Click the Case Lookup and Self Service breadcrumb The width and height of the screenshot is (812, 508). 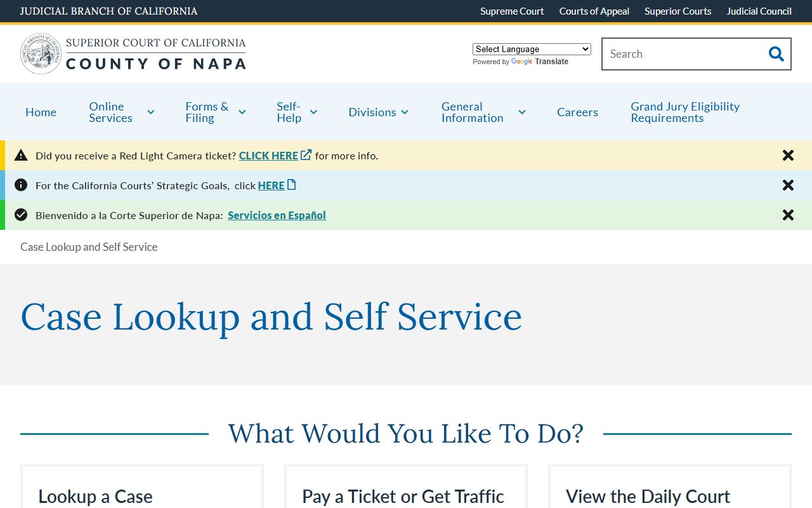click(x=89, y=247)
